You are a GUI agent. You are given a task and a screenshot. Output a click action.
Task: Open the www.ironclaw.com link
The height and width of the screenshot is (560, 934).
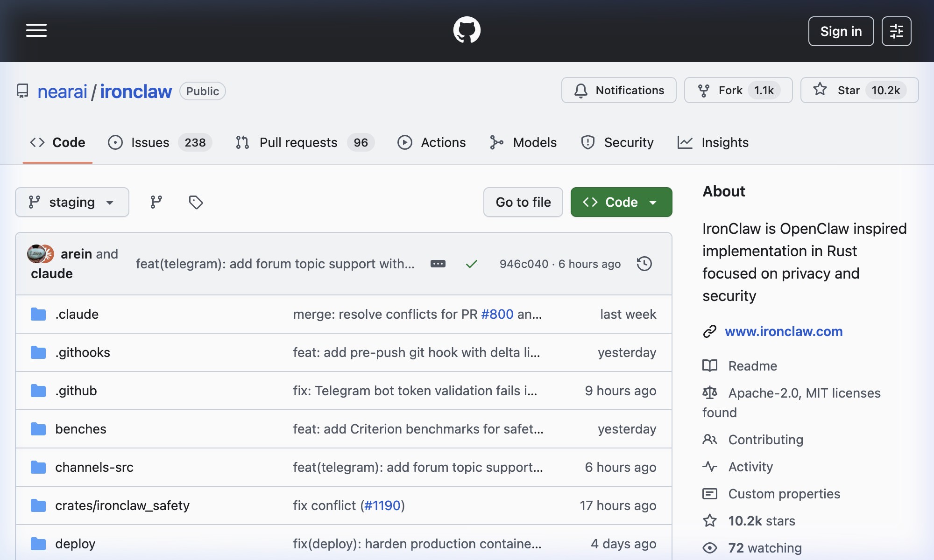click(x=784, y=331)
